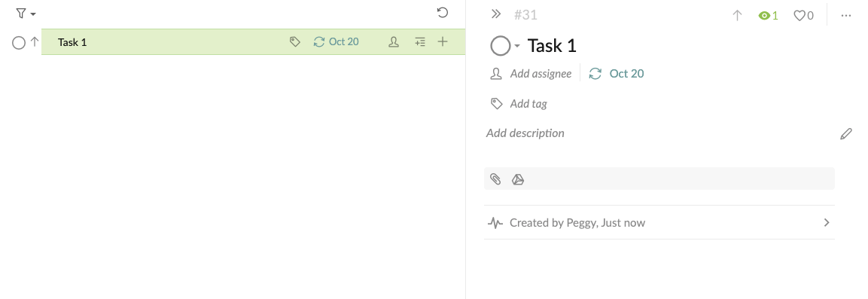Click add subtask indent icon in list row

coord(420,41)
